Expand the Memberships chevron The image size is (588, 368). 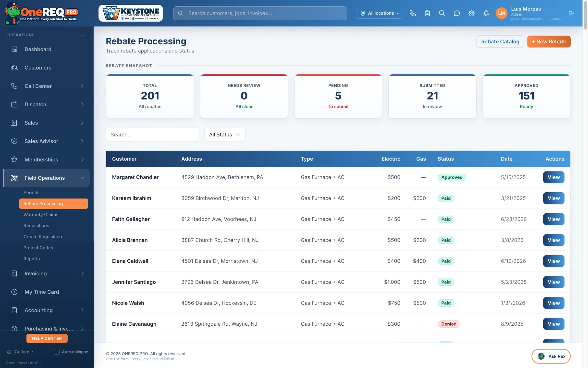click(82, 159)
